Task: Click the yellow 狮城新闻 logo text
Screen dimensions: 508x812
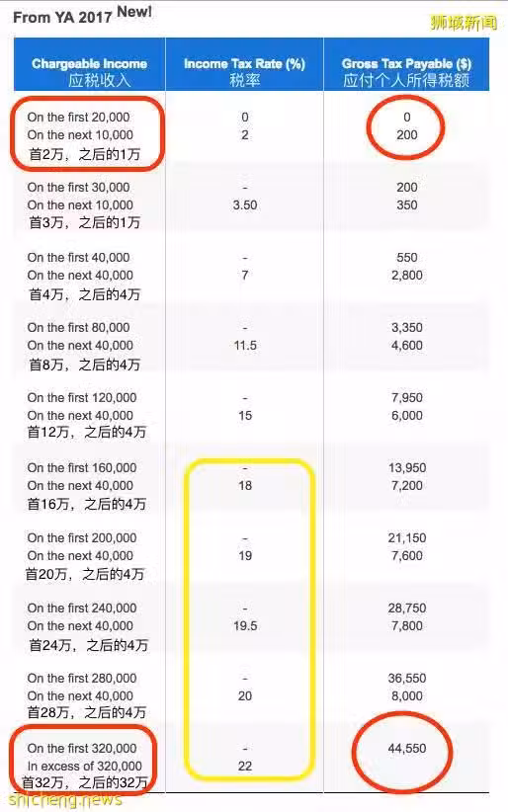Action: (463, 23)
